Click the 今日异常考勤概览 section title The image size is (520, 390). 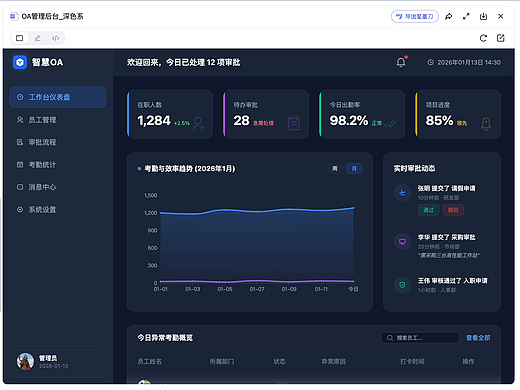[x=165, y=338]
